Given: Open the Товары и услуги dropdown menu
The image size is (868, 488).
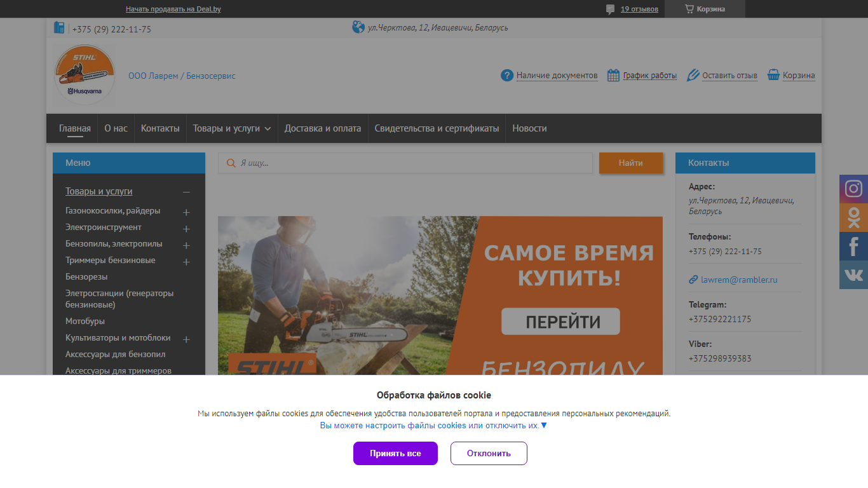Looking at the screenshot, I should [x=232, y=128].
